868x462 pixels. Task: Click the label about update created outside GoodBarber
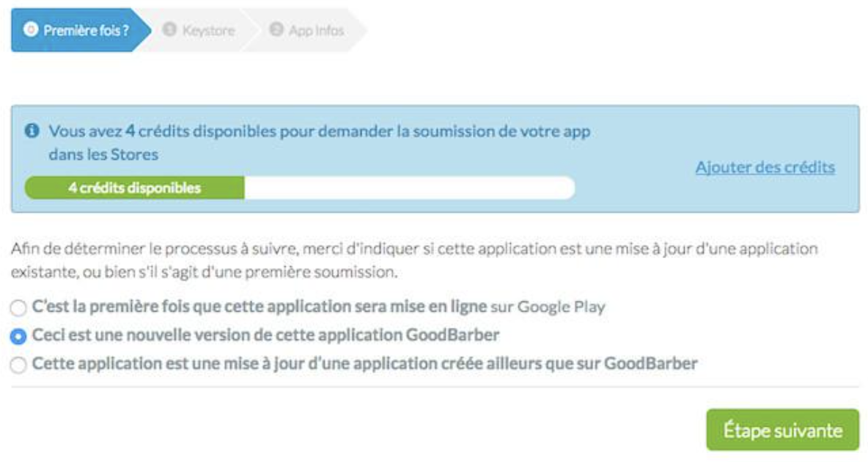(x=364, y=363)
